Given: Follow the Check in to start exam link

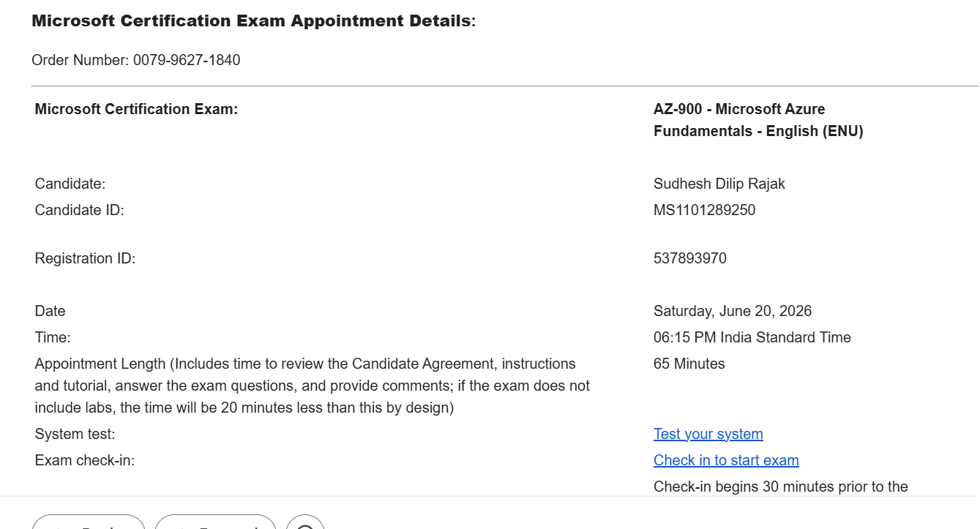Looking at the screenshot, I should tap(726, 460).
